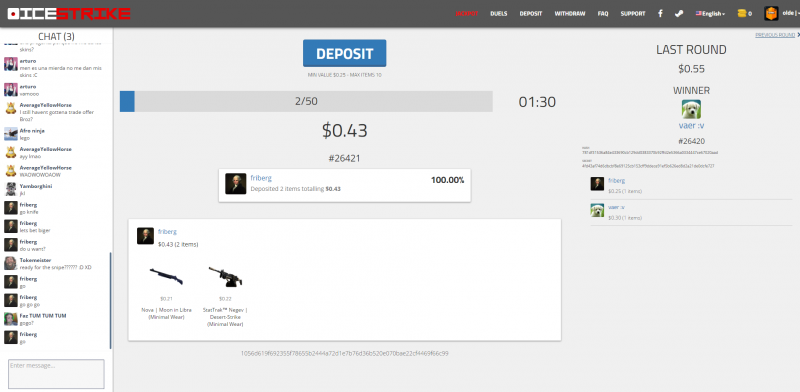Open DEPOSIT in the top navigation

coord(531,14)
